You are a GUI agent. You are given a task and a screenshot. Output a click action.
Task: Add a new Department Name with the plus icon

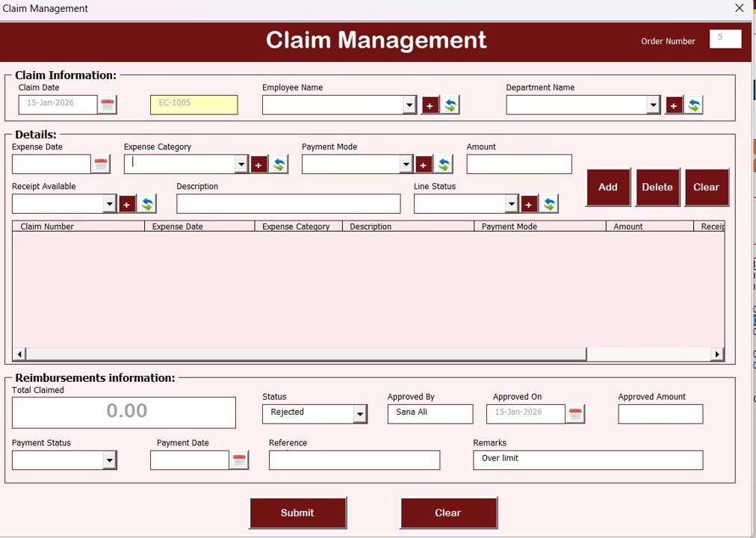(x=674, y=105)
